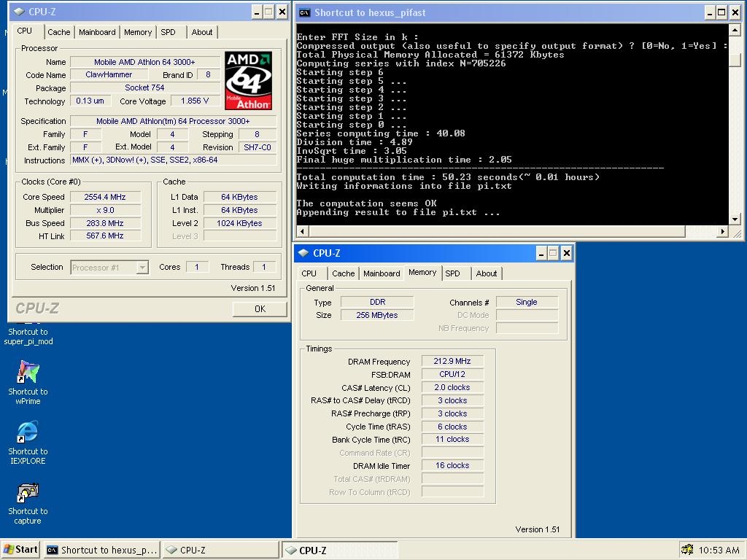Click the Specification Mobile AMD Athlon field
The image size is (747, 560).
click(174, 121)
